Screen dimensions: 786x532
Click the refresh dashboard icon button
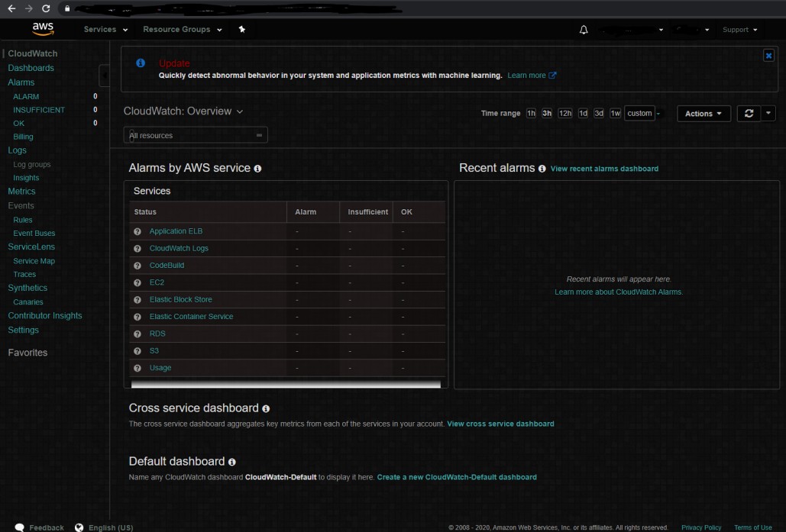(749, 114)
